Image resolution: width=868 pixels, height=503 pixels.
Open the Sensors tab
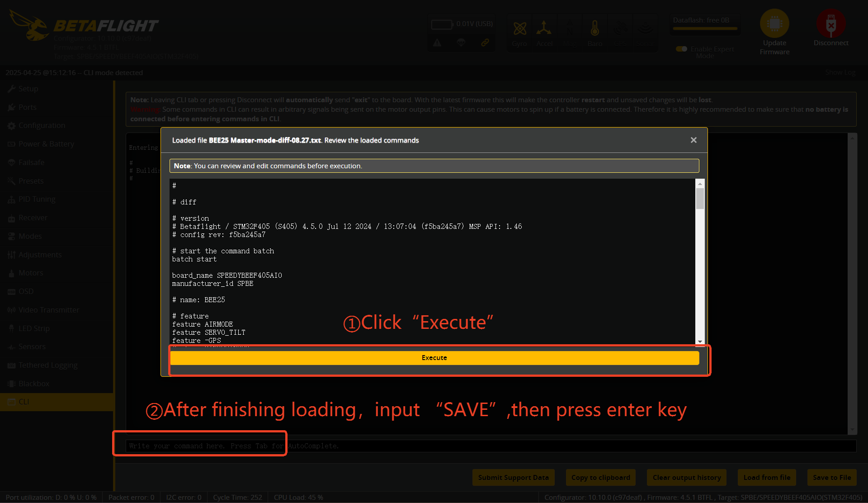coord(57,346)
